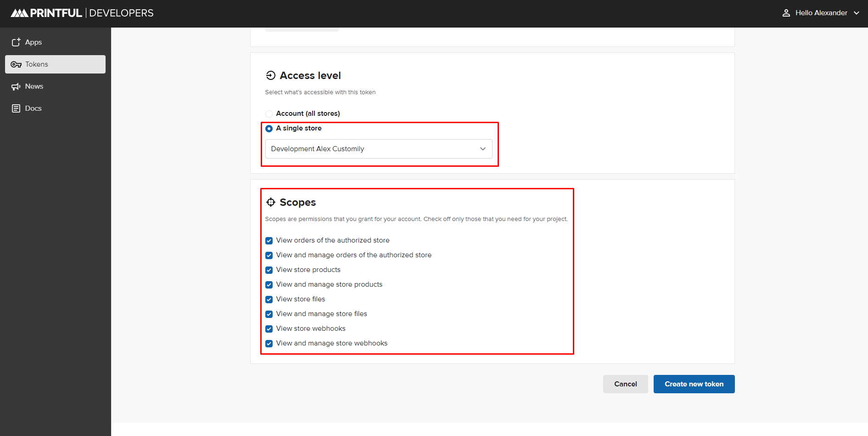Screen dimensions: 868x436
Task: Click the News megaphone icon
Action: pyautogui.click(x=16, y=86)
